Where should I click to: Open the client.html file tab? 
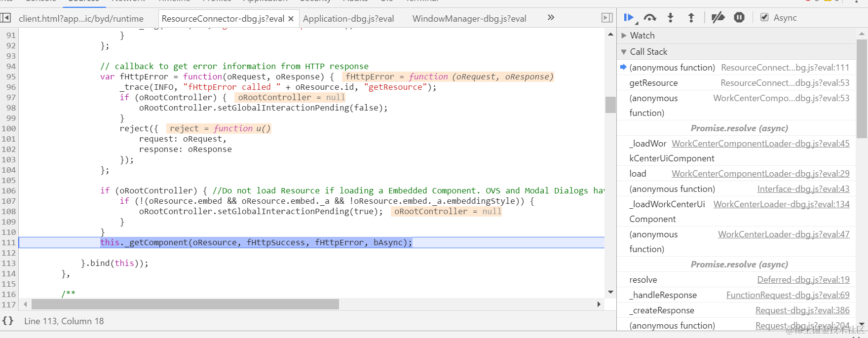coord(81,19)
